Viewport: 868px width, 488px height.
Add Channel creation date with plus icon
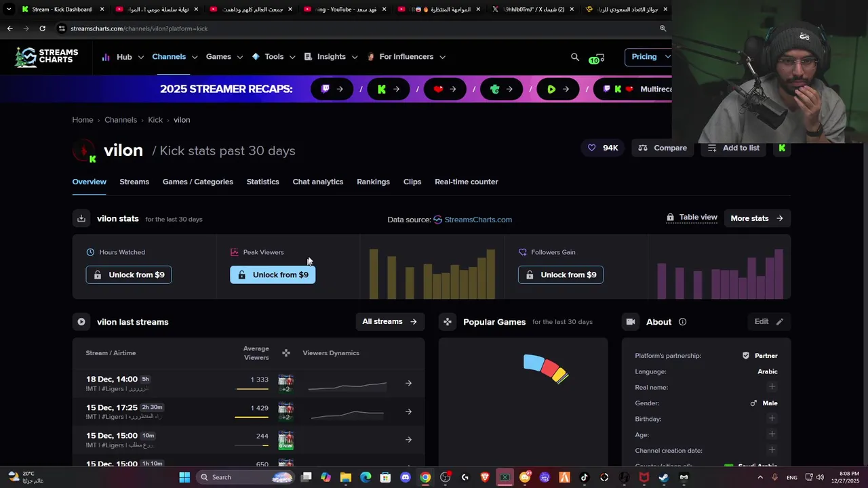(x=772, y=450)
